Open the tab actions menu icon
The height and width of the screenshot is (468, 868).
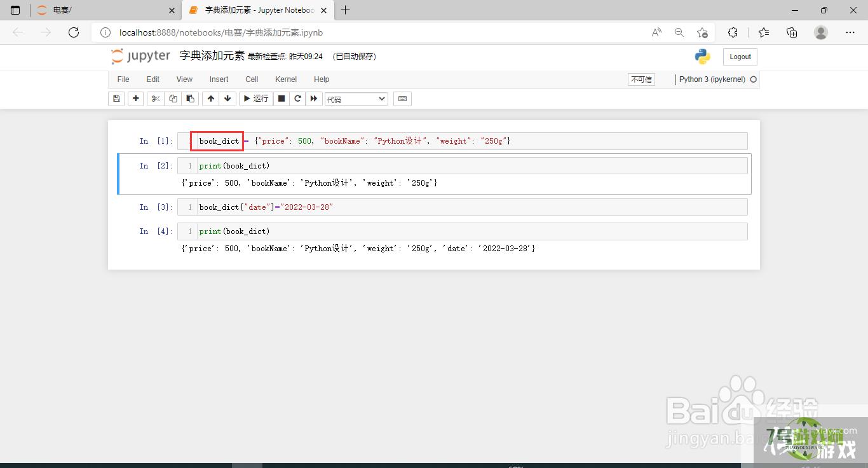(x=15, y=10)
